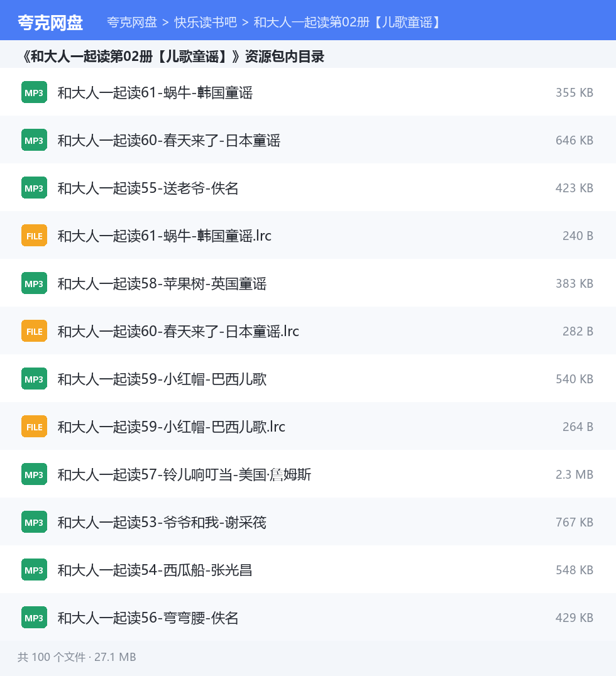
Task: Click the 540 KB size value
Action: click(x=574, y=379)
